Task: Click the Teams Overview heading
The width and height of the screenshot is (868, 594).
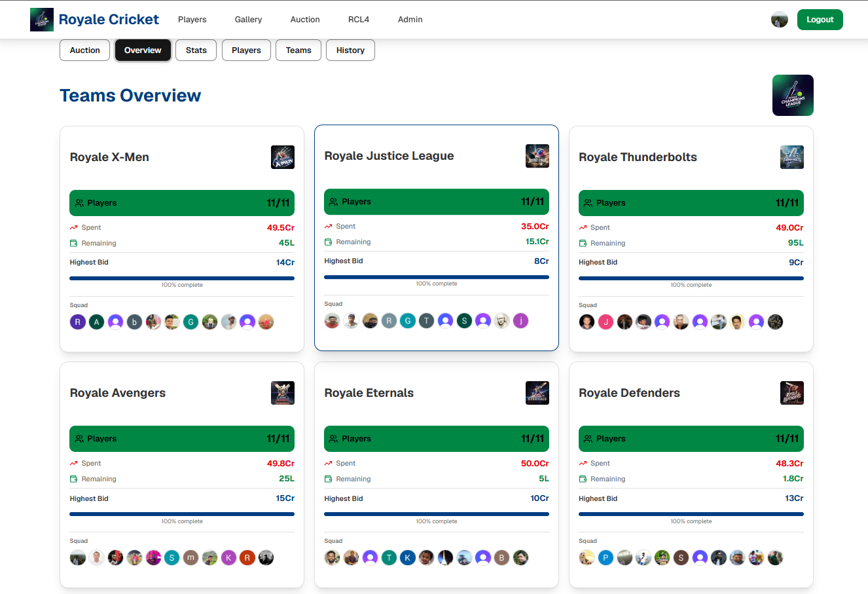Action: [130, 96]
